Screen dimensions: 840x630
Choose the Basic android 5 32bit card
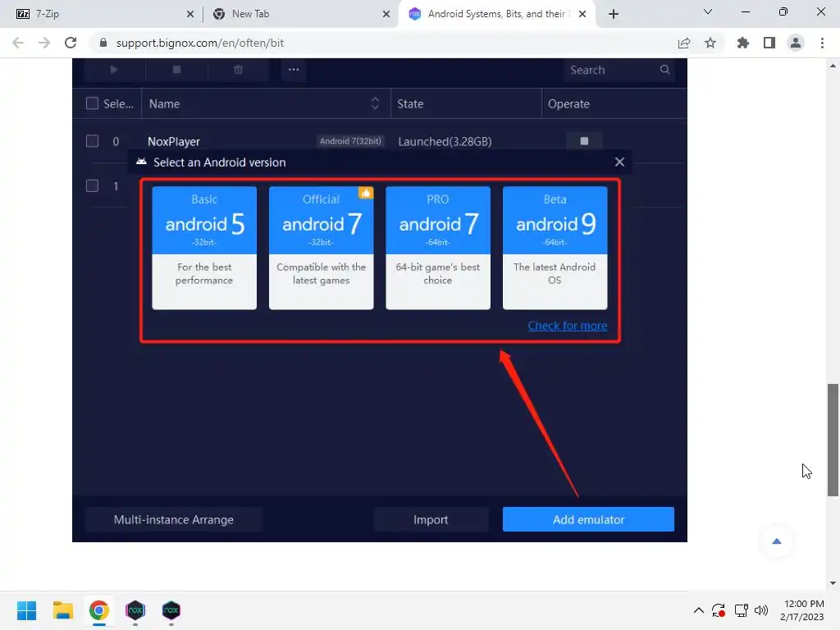tap(204, 248)
